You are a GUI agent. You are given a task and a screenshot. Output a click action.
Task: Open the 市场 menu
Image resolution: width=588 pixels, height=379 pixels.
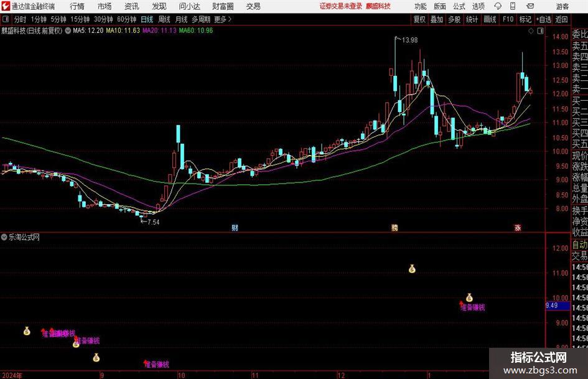click(105, 6)
